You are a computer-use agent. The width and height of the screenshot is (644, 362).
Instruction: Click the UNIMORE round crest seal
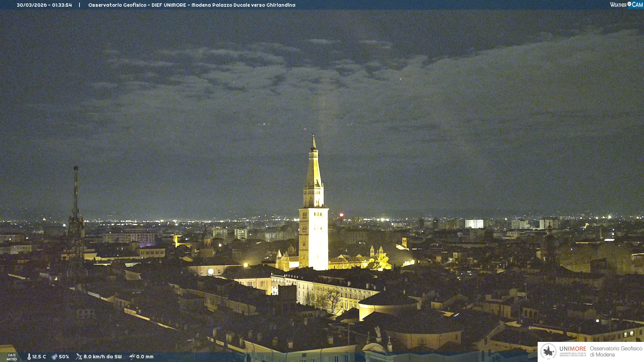tap(548, 352)
